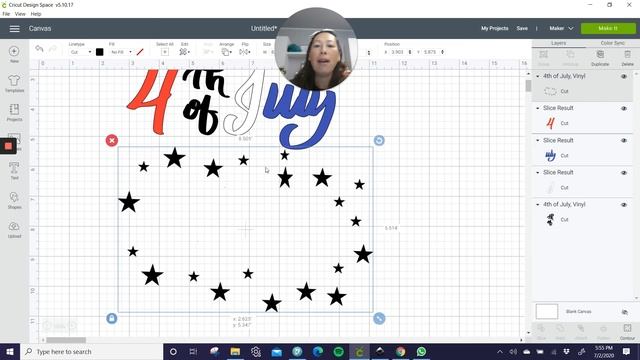
Task: Hide the Slice Result layer with white J
Action: 624,173
